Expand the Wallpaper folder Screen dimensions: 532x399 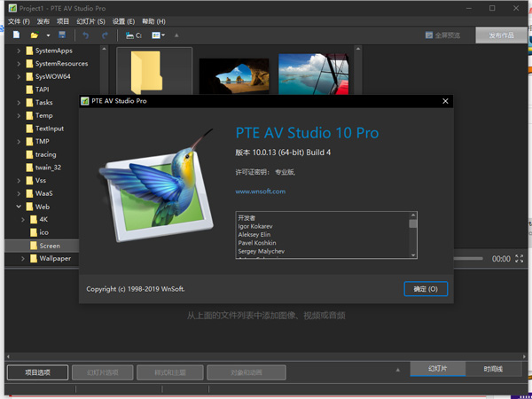[x=23, y=259]
